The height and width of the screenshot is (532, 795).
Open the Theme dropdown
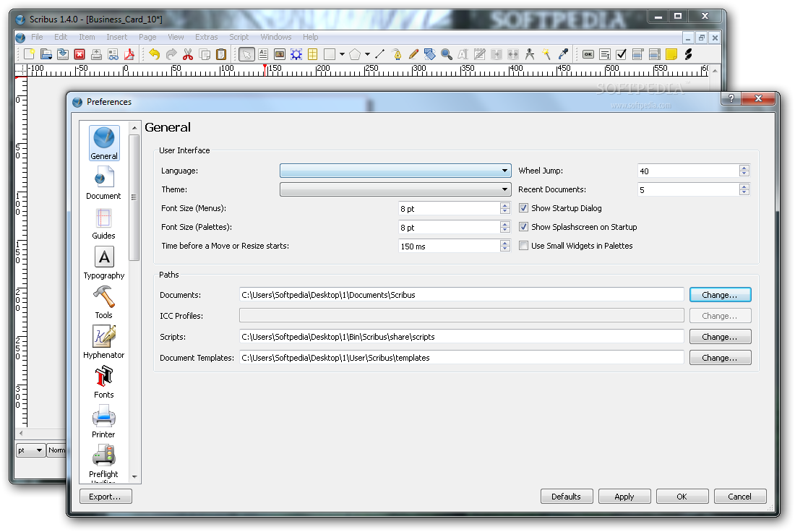[395, 189]
